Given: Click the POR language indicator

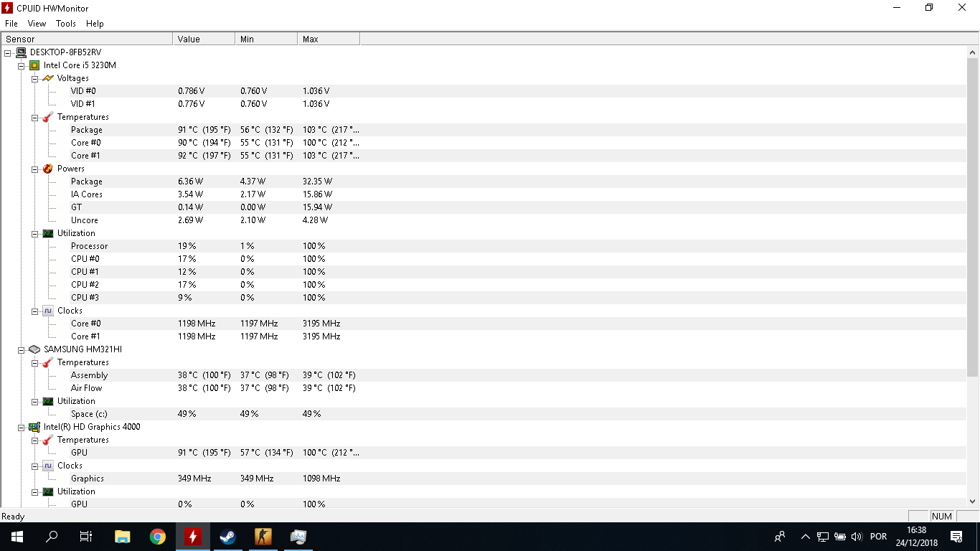Looking at the screenshot, I should pos(878,537).
